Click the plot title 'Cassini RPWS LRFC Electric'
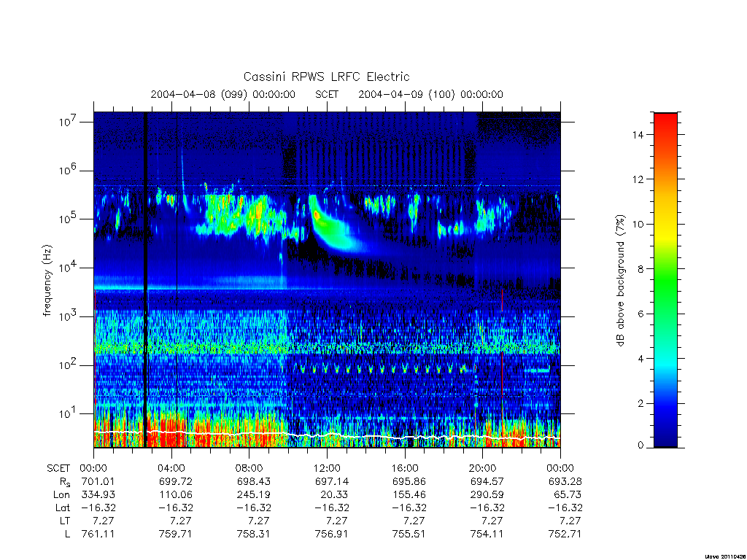 326,77
